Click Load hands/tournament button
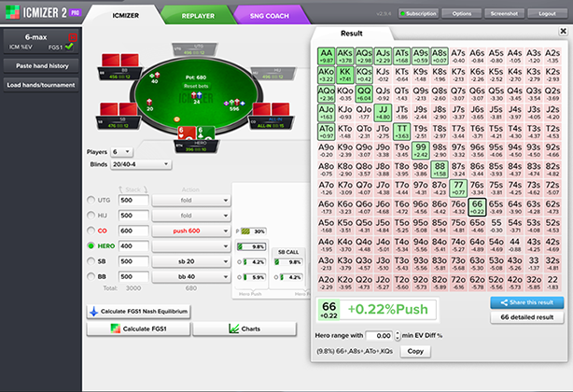This screenshot has height=392, width=573. click(x=41, y=85)
